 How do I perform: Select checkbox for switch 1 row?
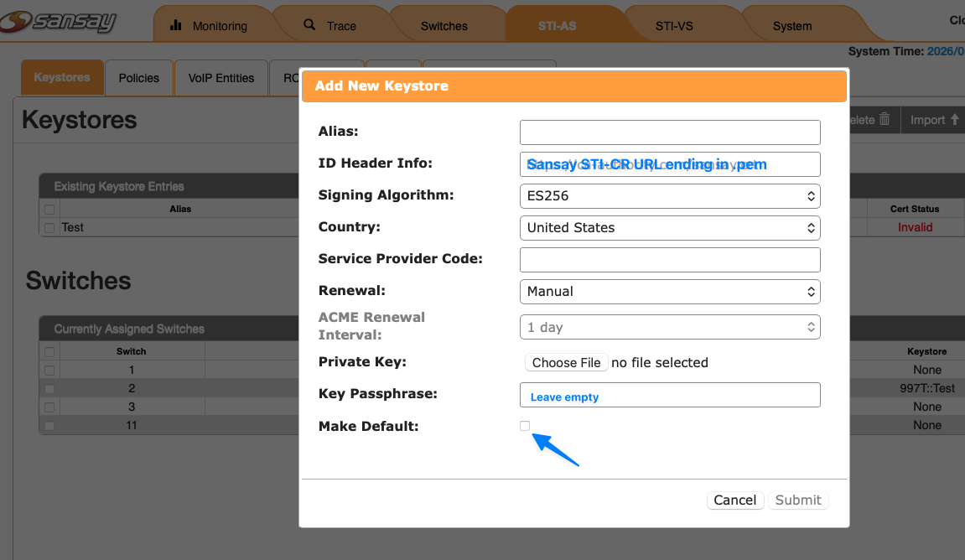(x=49, y=371)
